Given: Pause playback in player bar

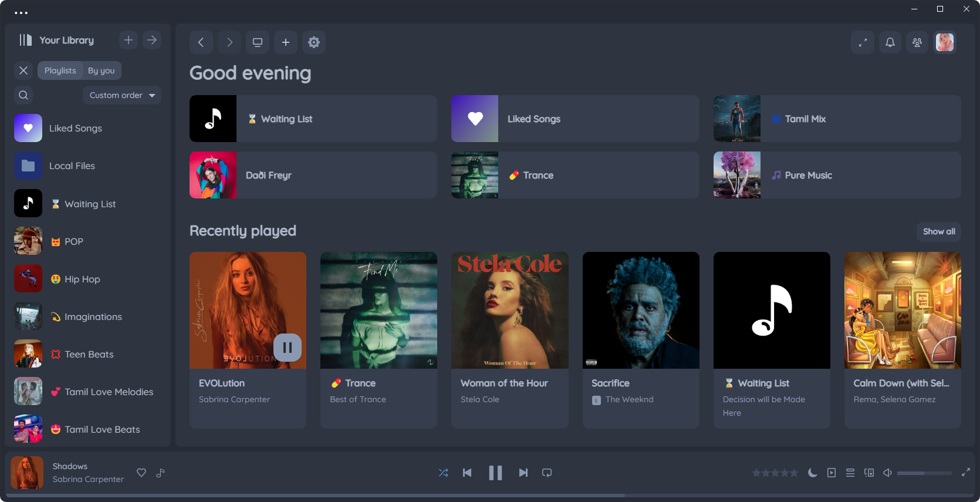Looking at the screenshot, I should [x=495, y=473].
